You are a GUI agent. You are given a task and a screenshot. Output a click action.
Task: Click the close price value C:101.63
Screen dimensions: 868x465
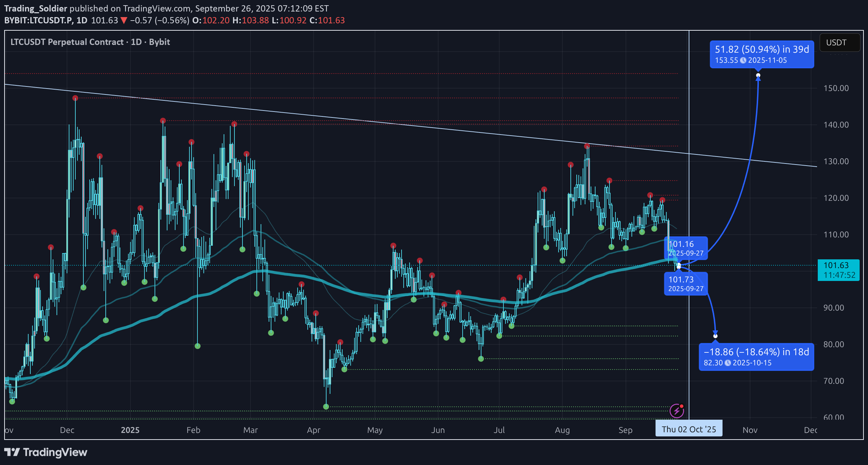[327, 20]
